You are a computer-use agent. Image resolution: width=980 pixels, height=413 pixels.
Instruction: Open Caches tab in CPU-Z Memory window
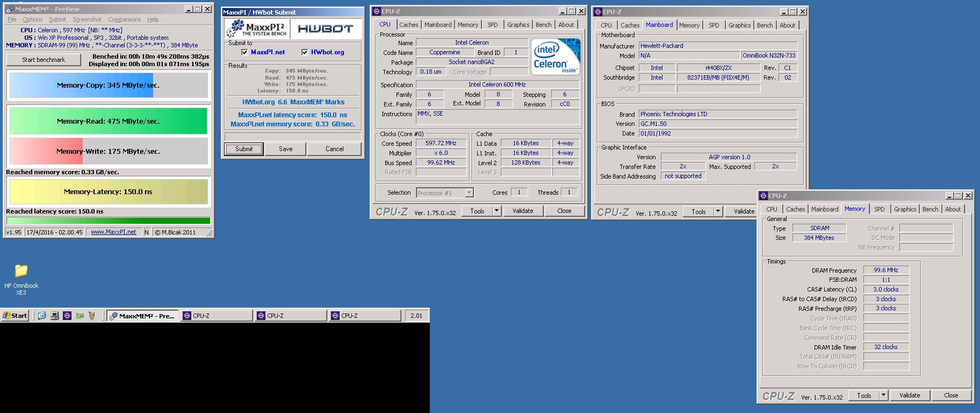(x=795, y=209)
